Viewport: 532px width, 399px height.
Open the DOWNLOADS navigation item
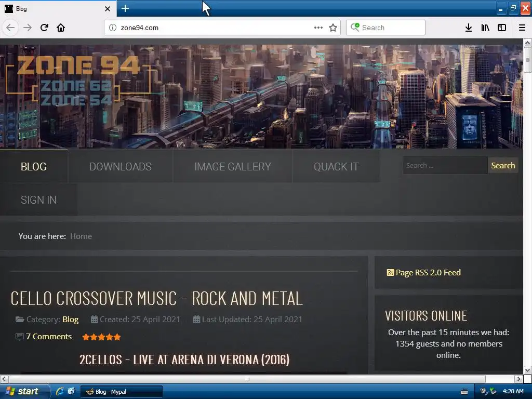pos(121,167)
